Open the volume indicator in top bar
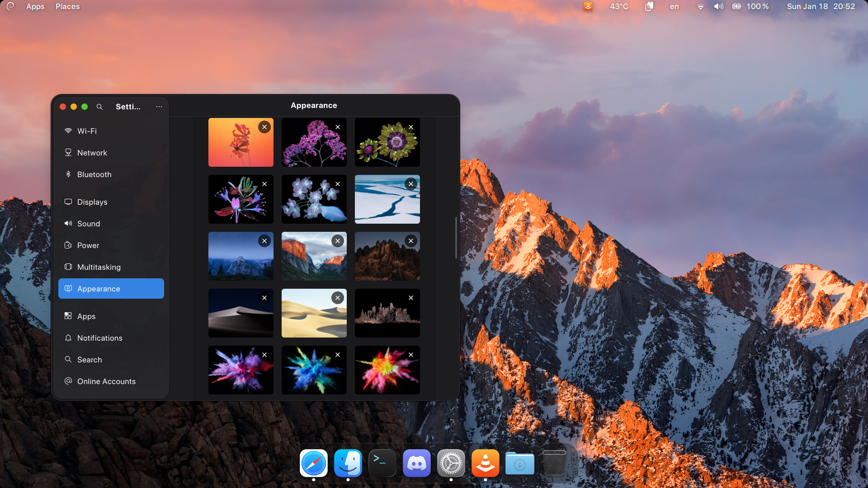 [x=718, y=6]
